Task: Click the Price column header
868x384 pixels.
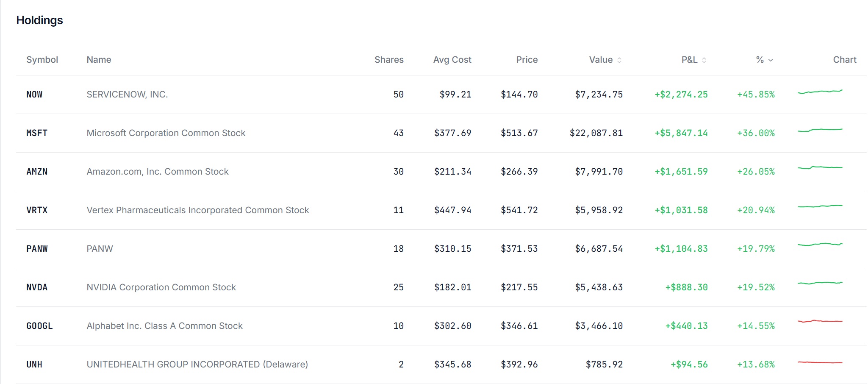Action: point(527,60)
